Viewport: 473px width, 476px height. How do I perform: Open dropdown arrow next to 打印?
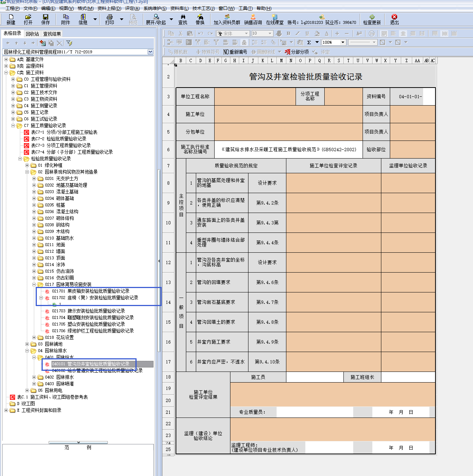tap(122, 19)
